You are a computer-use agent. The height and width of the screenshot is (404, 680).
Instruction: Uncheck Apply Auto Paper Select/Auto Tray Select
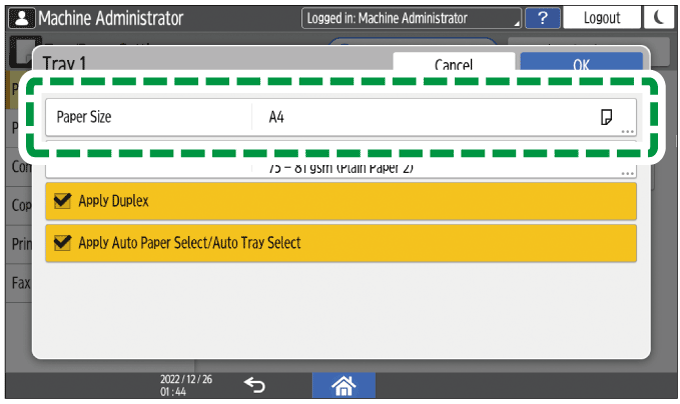(x=62, y=243)
